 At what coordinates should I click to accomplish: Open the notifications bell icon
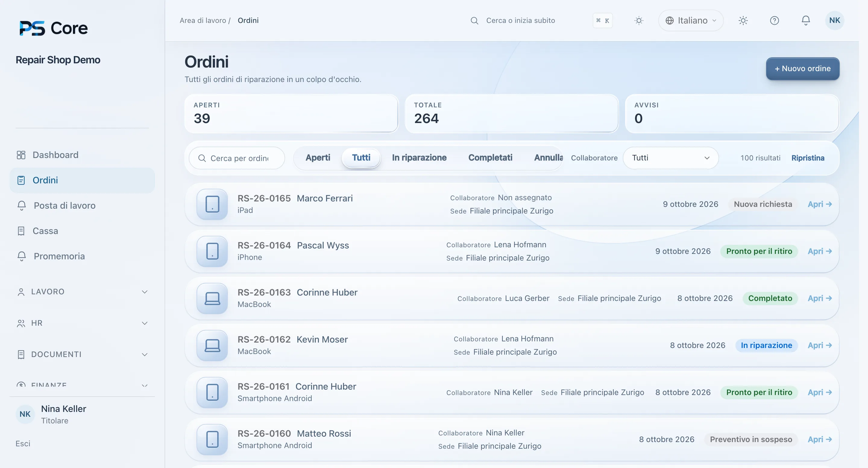click(x=805, y=21)
